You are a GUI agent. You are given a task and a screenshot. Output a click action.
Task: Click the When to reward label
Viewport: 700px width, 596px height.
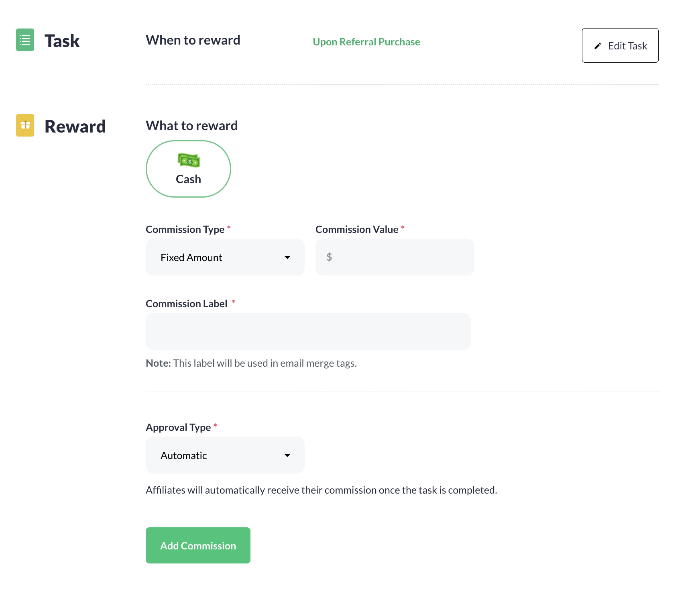tap(193, 40)
